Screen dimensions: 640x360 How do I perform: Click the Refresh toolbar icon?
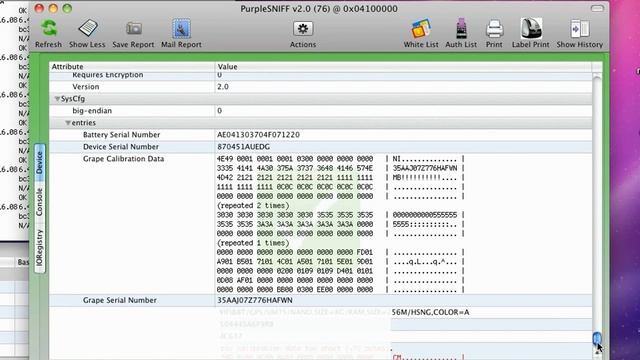click(49, 29)
